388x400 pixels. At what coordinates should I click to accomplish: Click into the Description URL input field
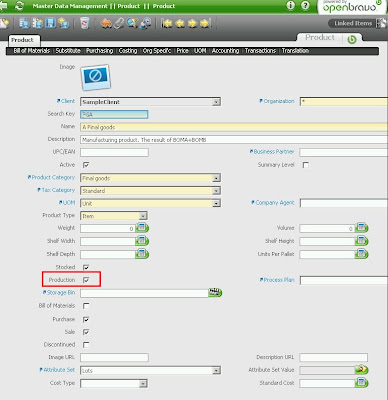click(334, 358)
